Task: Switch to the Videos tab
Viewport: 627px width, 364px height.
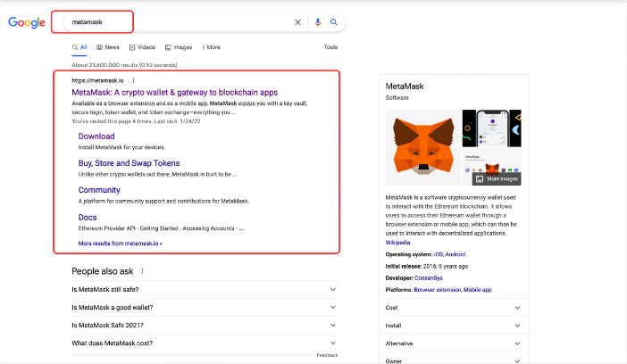Action: (x=142, y=47)
